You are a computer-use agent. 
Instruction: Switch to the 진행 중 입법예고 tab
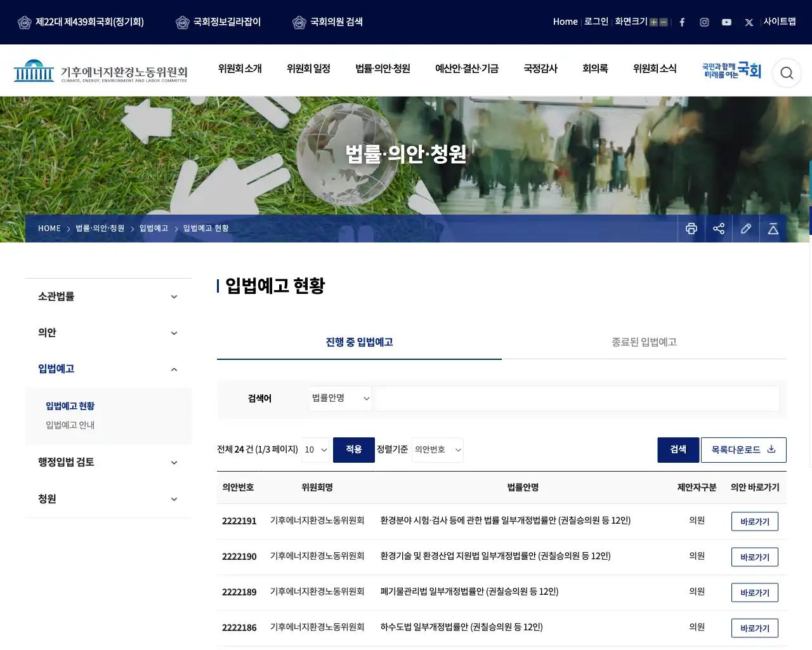[x=359, y=342]
